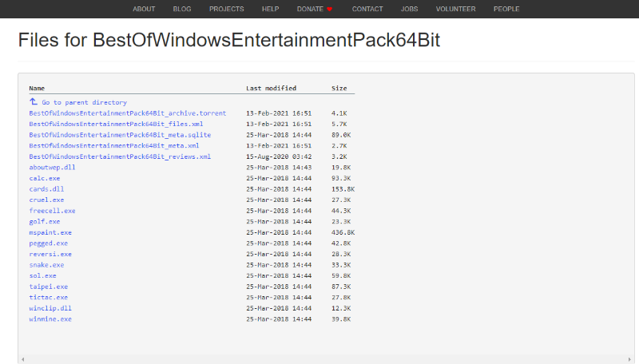The width and height of the screenshot is (639, 364).
Task: Click the mspaint.exe file link
Action: (x=50, y=232)
